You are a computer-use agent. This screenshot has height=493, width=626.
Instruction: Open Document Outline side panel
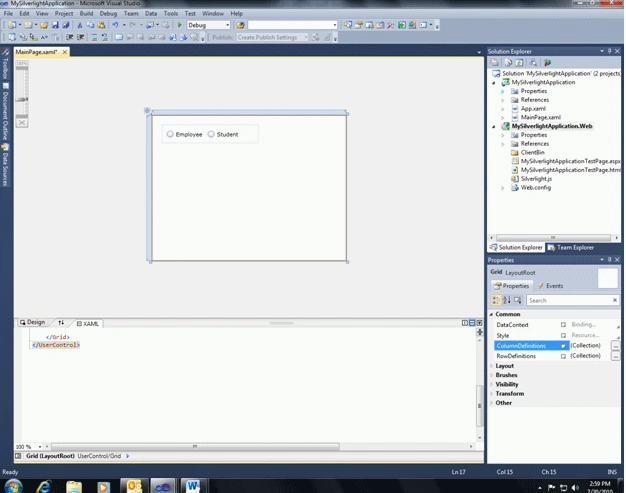pos(5,112)
